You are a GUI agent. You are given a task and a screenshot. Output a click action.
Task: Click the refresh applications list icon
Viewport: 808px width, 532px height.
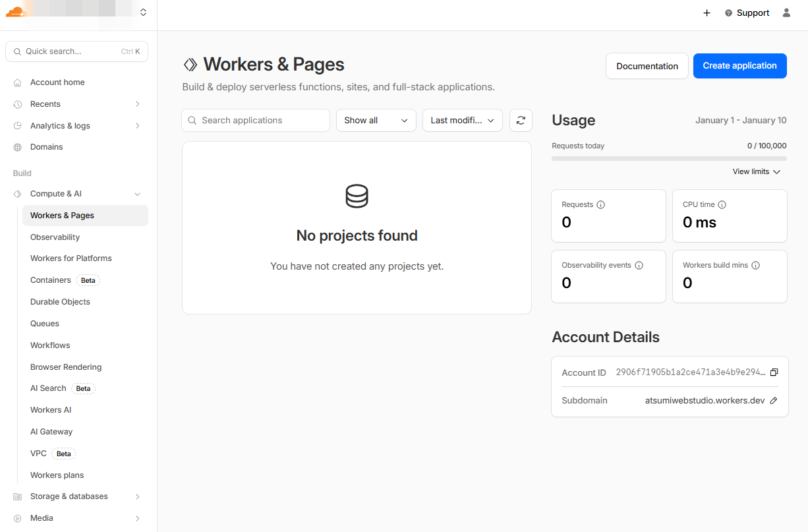521,121
